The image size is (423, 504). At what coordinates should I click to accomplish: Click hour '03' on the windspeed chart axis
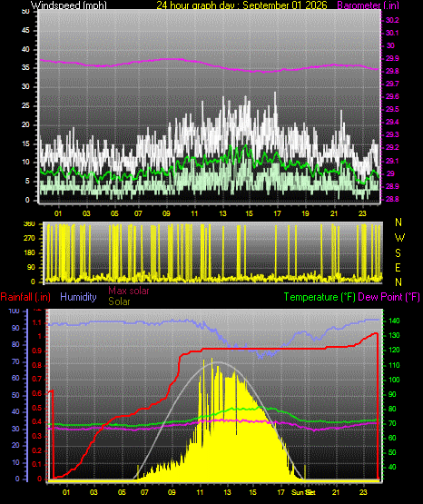point(86,213)
